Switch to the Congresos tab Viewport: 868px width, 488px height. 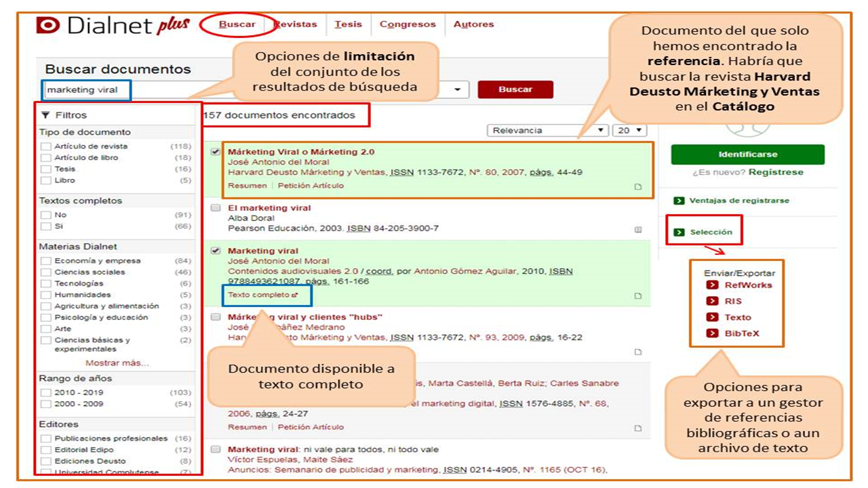[x=408, y=24]
